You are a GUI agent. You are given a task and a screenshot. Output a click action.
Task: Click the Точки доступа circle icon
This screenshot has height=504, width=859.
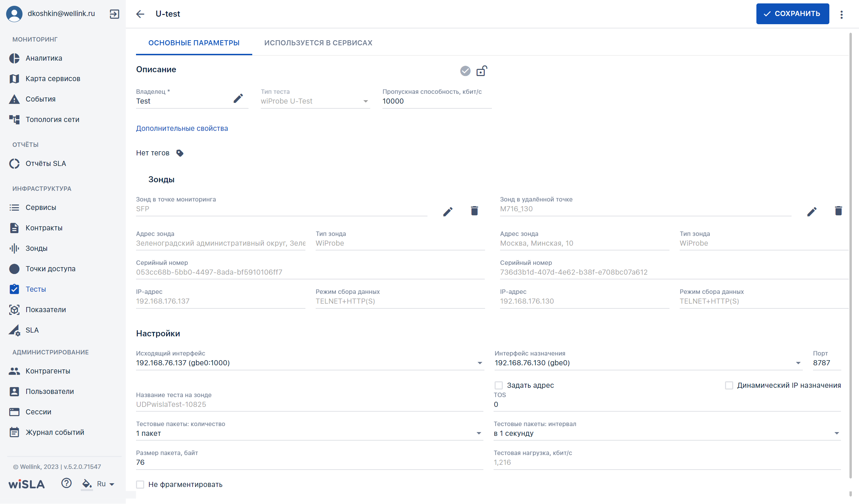[x=14, y=269]
